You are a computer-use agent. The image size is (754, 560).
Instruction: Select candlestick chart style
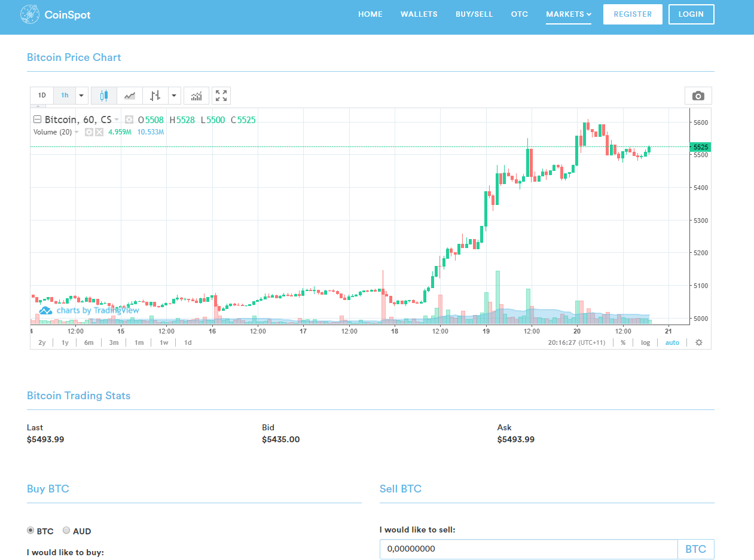pos(104,96)
